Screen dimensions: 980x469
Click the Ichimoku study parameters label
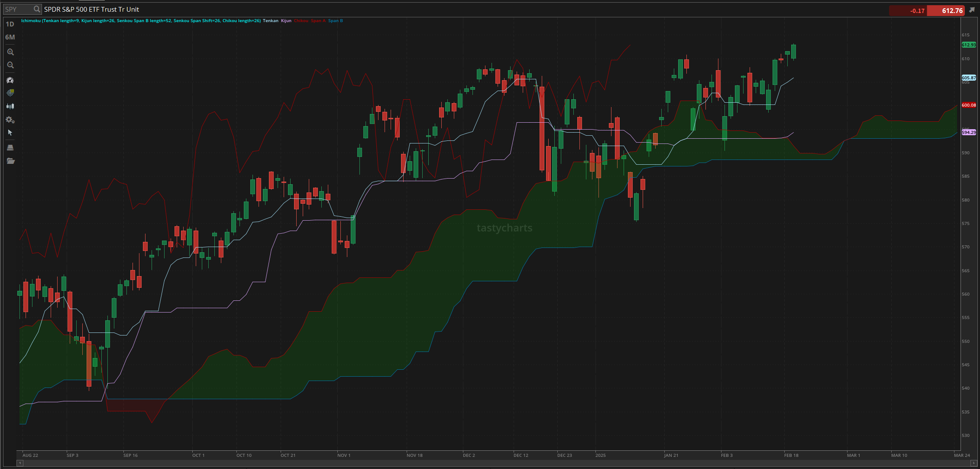(x=141, y=21)
